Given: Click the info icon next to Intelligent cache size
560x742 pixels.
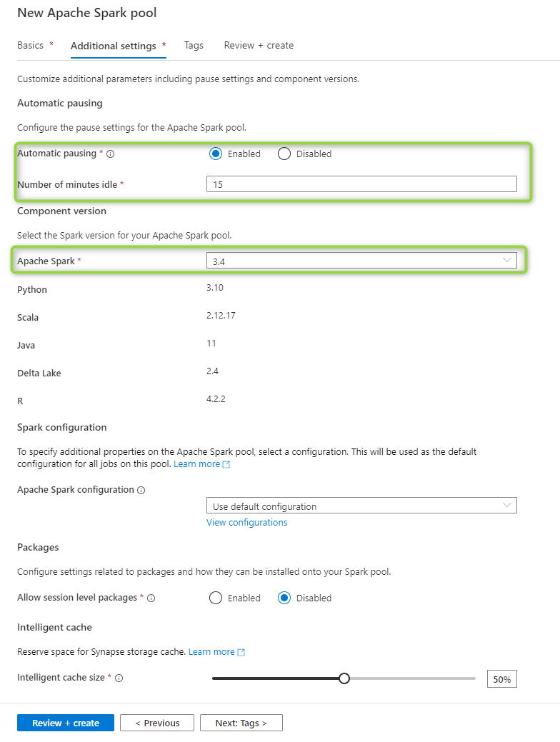Looking at the screenshot, I should click(119, 678).
